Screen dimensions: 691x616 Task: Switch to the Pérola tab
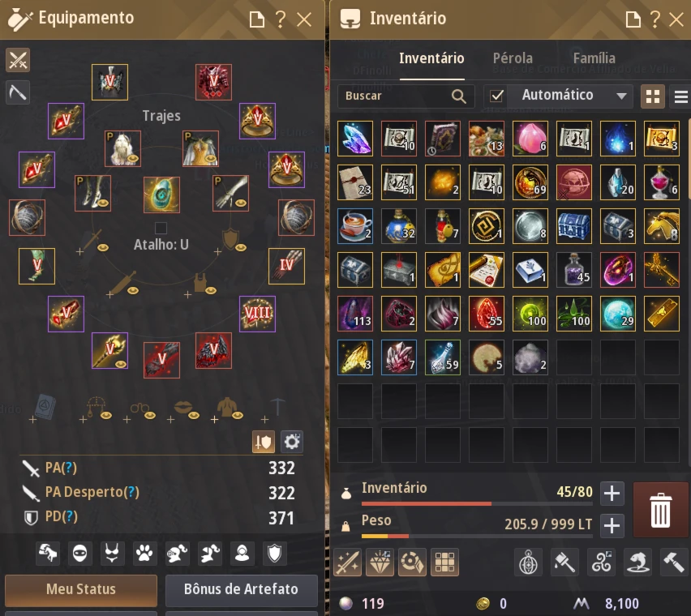(x=513, y=58)
